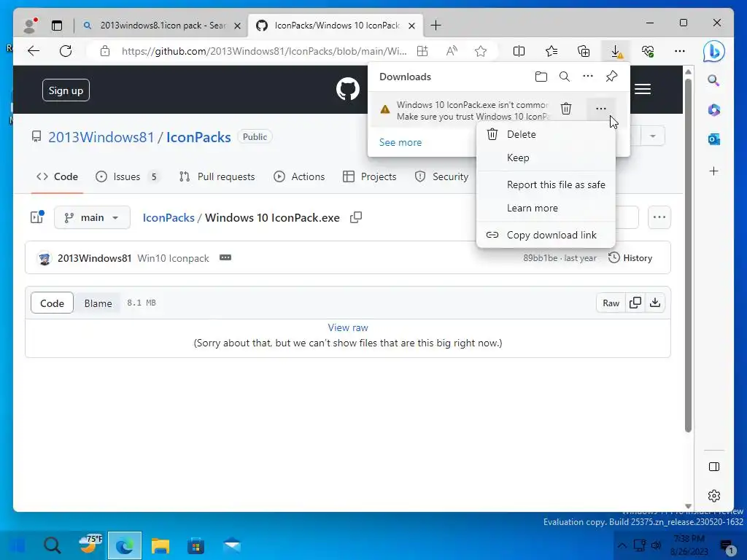
Task: Open new browser tab
Action: pyautogui.click(x=436, y=26)
